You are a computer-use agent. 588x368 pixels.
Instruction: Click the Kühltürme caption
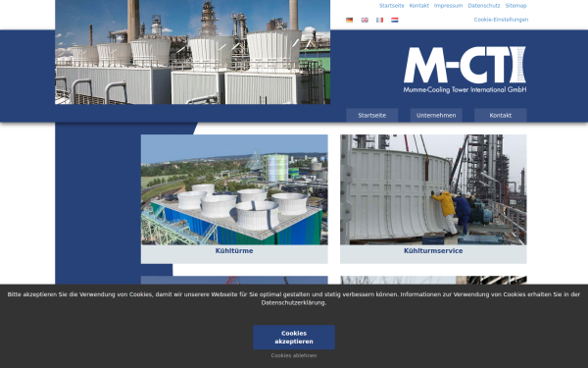point(234,251)
